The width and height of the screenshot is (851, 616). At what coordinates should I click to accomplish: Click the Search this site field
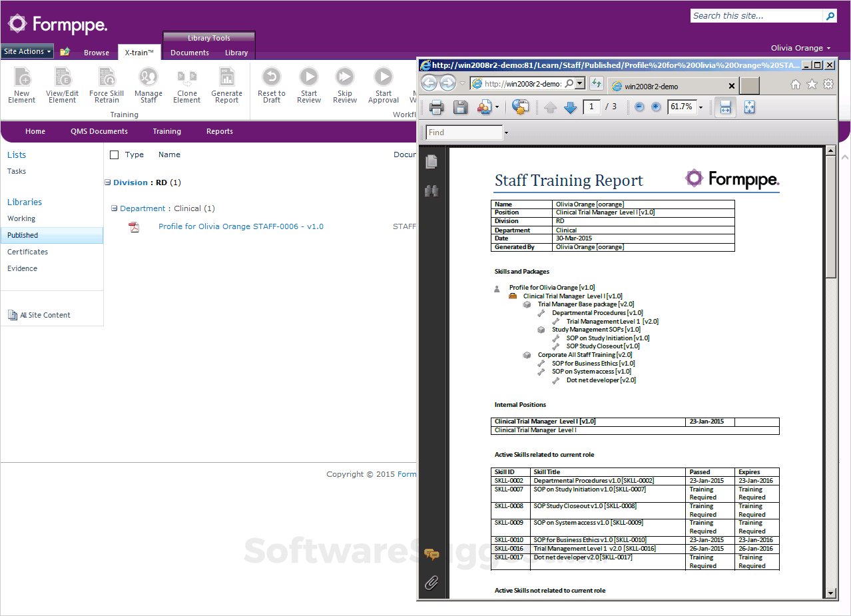tap(756, 16)
